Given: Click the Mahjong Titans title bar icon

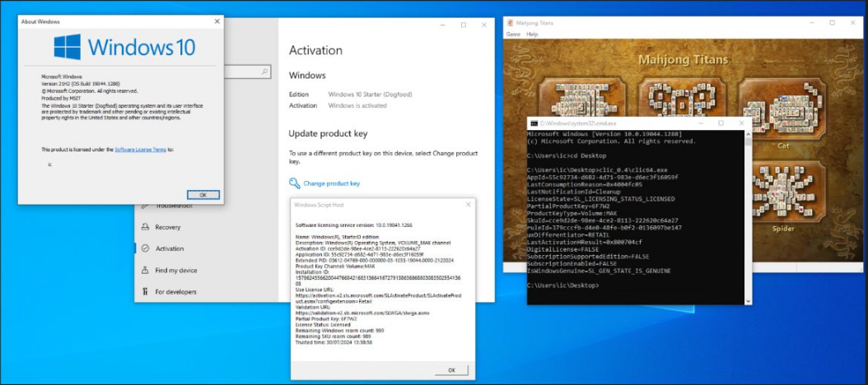Looking at the screenshot, I should point(509,23).
